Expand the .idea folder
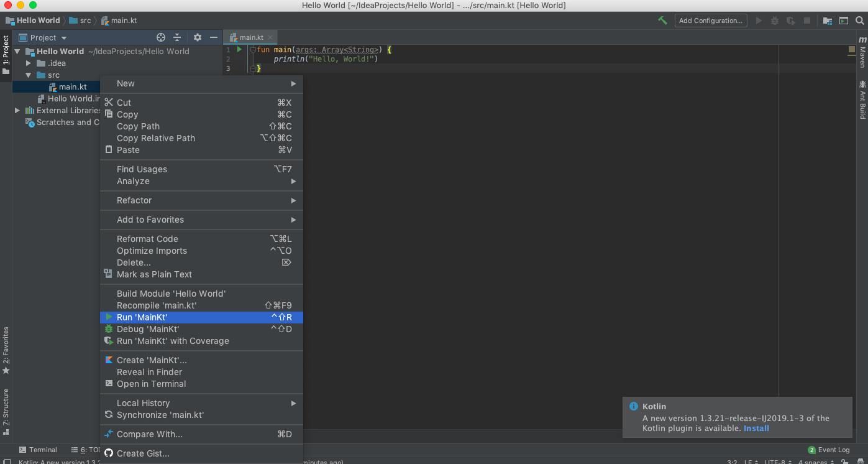This screenshot has height=464, width=868. coord(29,63)
